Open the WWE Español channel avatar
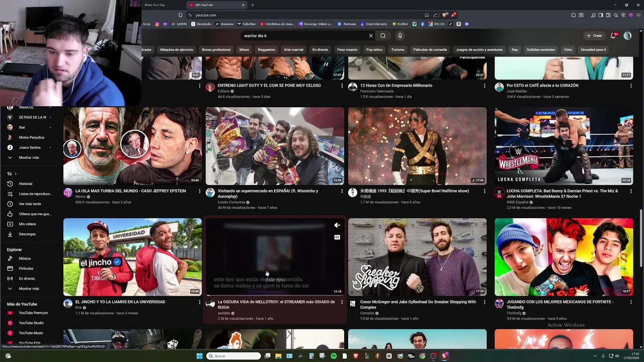644x362 pixels. pos(499,193)
